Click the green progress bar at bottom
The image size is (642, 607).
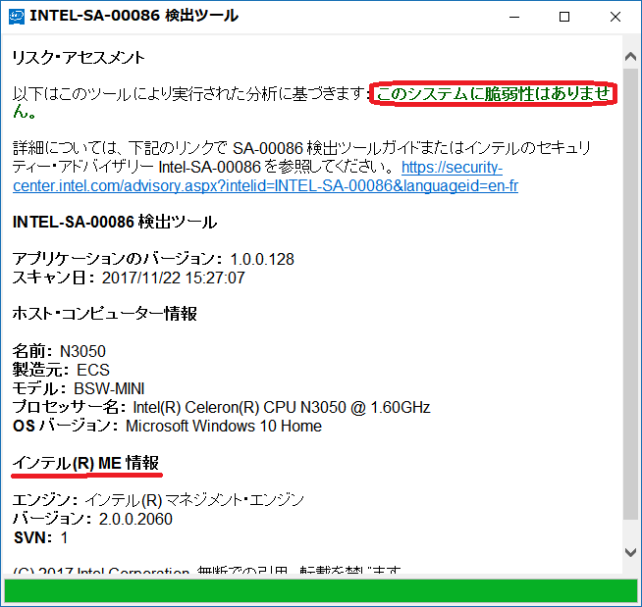click(x=321, y=591)
